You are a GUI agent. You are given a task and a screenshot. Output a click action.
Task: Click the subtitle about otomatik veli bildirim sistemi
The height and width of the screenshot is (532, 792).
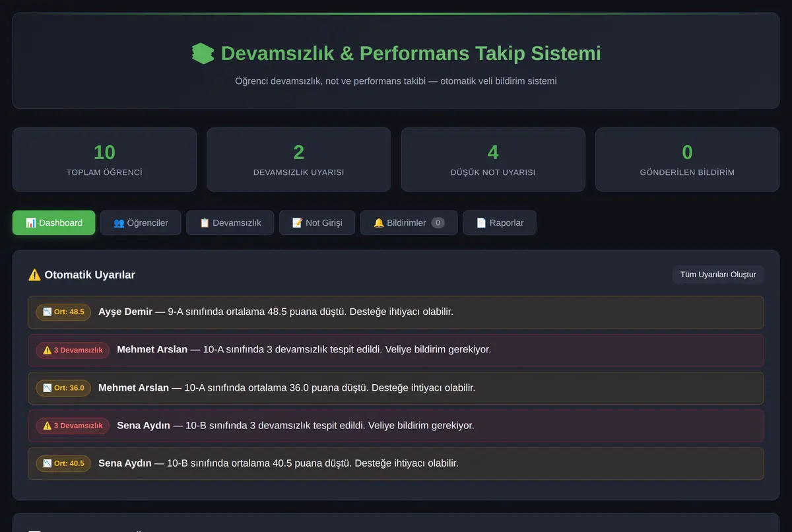click(396, 81)
